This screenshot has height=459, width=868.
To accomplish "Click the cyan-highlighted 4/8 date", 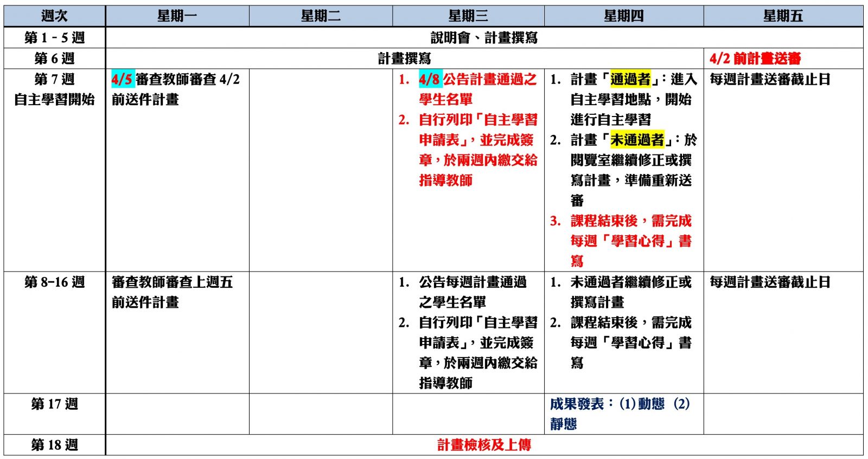I will 430,80.
